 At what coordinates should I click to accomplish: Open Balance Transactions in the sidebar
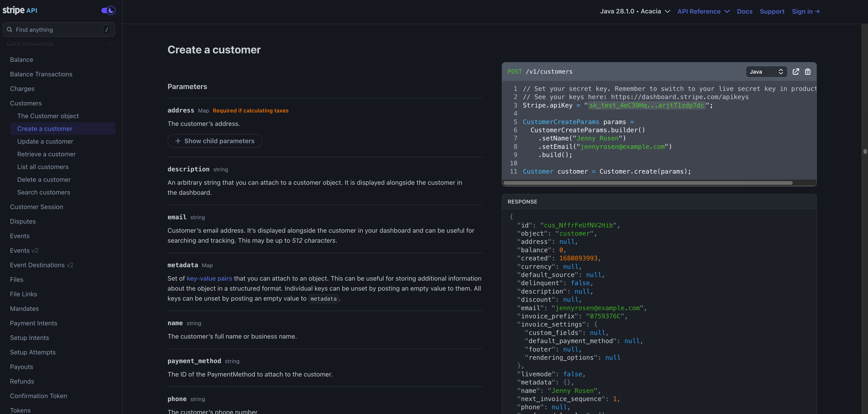[x=41, y=74]
